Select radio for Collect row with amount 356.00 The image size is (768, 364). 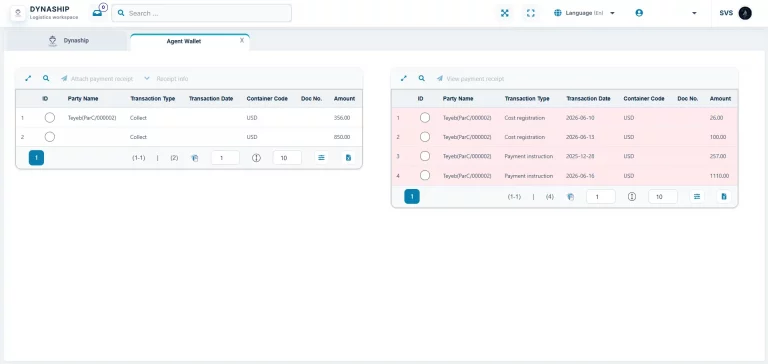(49, 118)
